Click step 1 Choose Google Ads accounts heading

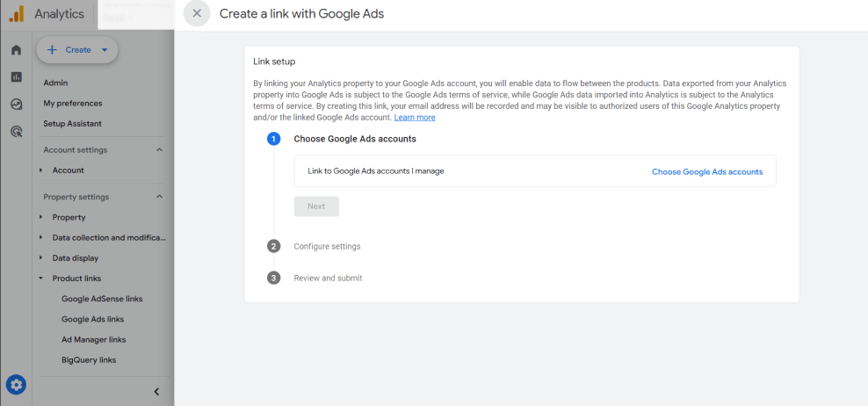click(x=355, y=139)
